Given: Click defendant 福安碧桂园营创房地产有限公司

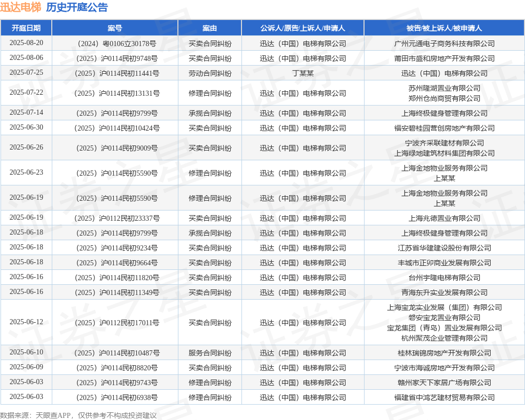Looking at the screenshot, I should coord(445,128).
